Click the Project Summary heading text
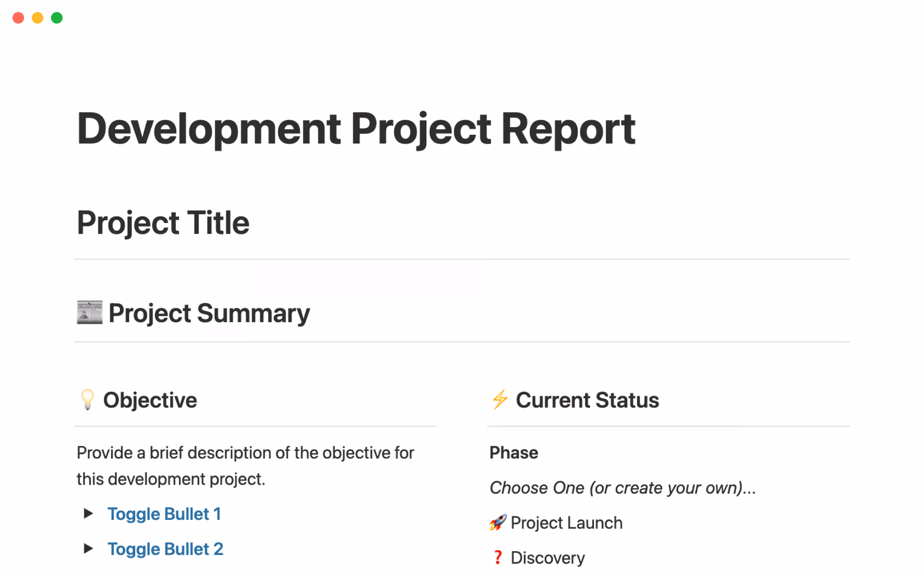The width and height of the screenshot is (924, 578). coord(209,313)
